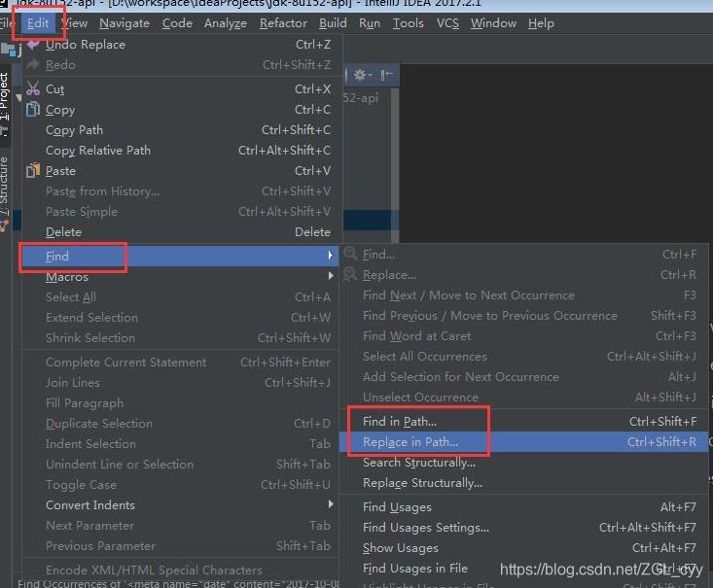Open the VCS menu
The image size is (713, 588).
coord(447,23)
